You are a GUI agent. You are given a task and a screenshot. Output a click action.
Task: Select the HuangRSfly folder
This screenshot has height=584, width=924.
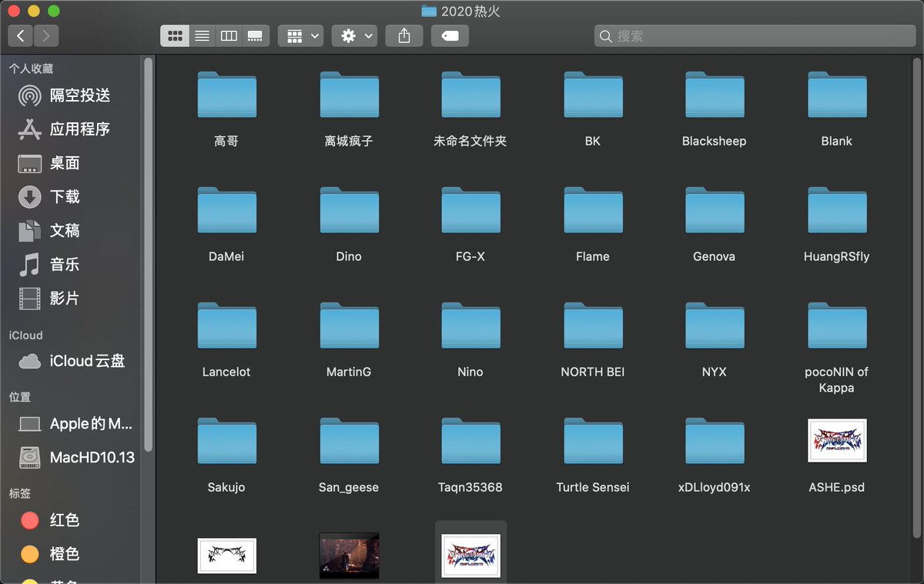coord(837,210)
